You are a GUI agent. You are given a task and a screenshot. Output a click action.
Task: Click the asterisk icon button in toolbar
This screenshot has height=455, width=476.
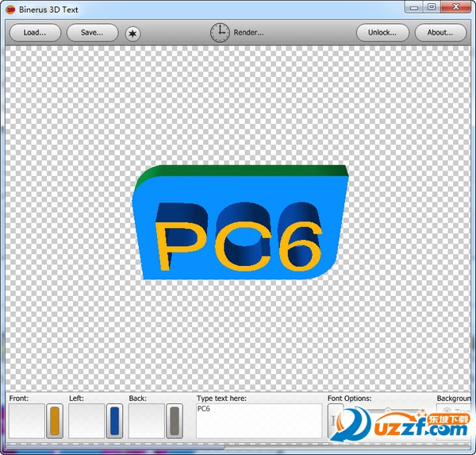[x=132, y=33]
